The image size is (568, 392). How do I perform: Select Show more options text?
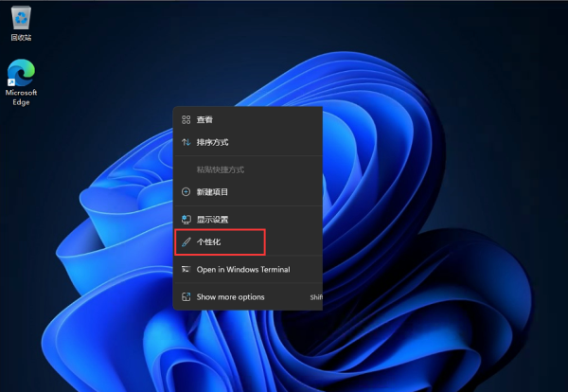point(230,297)
